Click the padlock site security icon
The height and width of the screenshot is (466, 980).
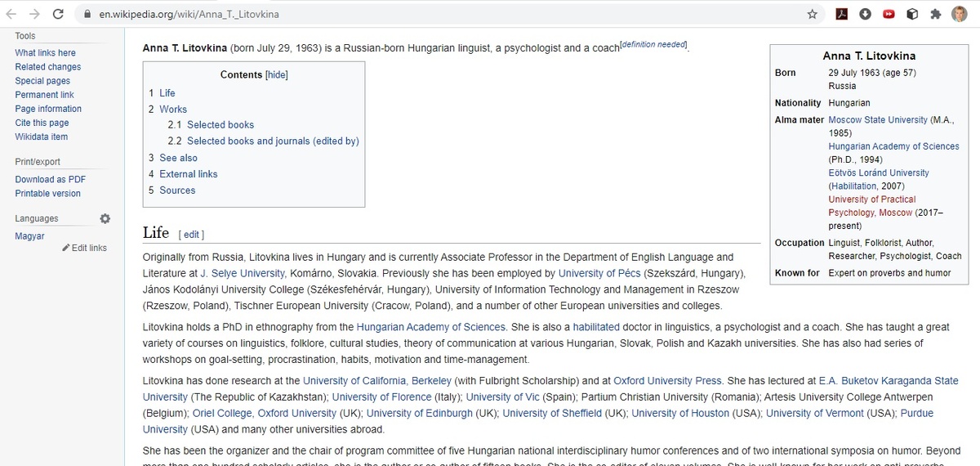click(88, 14)
